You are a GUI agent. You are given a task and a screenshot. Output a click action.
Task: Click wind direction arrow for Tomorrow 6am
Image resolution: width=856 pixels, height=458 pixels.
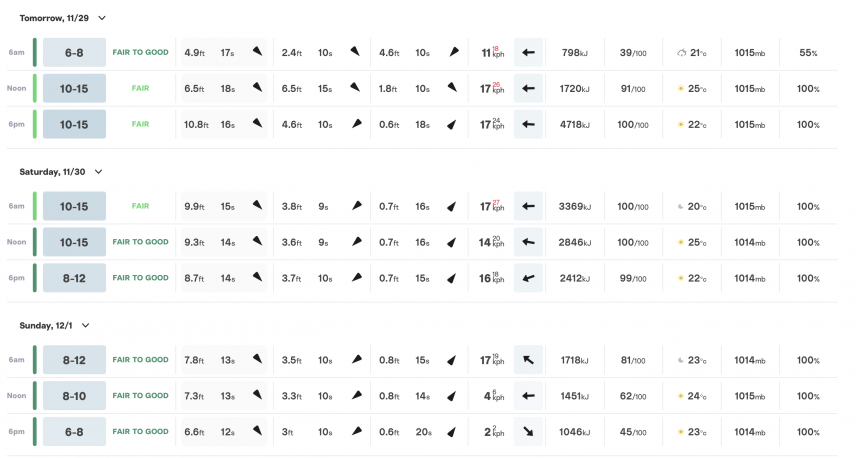coord(528,52)
